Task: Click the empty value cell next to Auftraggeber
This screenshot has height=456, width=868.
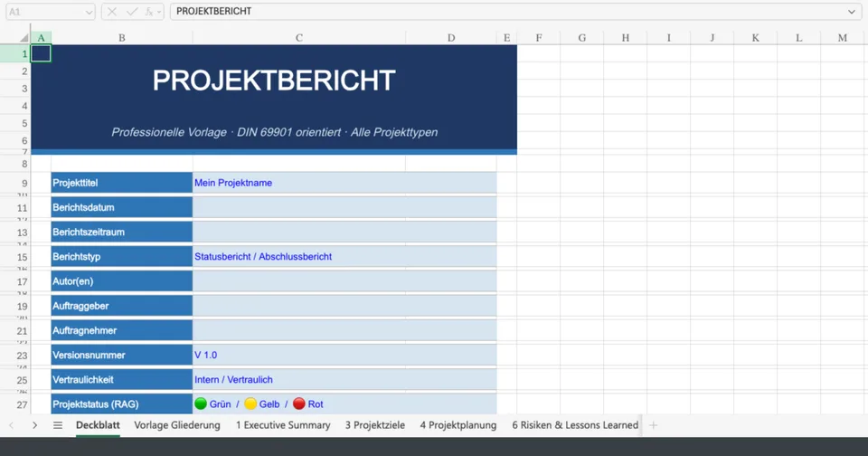Action: (344, 305)
